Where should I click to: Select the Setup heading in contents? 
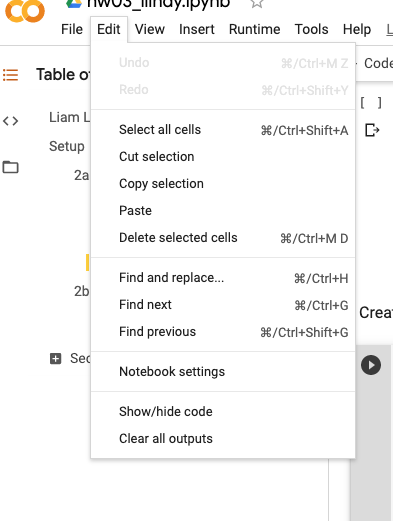point(67,146)
